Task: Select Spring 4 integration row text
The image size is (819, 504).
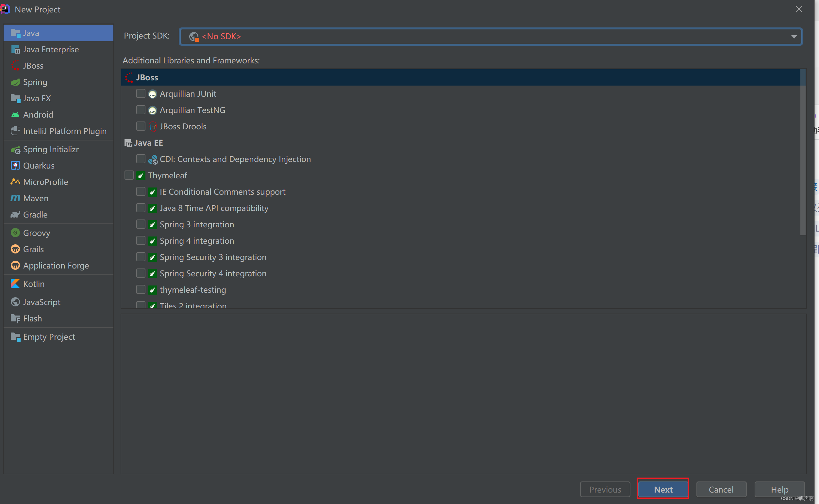Action: pyautogui.click(x=197, y=241)
